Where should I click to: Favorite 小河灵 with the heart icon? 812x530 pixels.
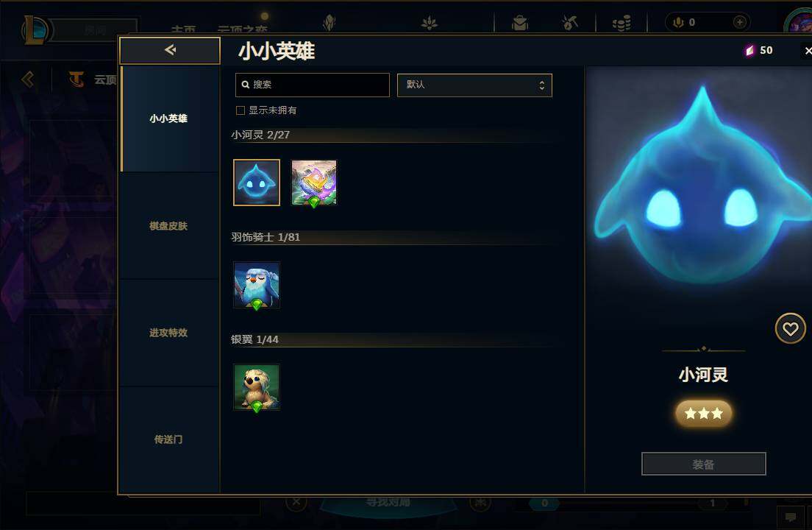[790, 328]
